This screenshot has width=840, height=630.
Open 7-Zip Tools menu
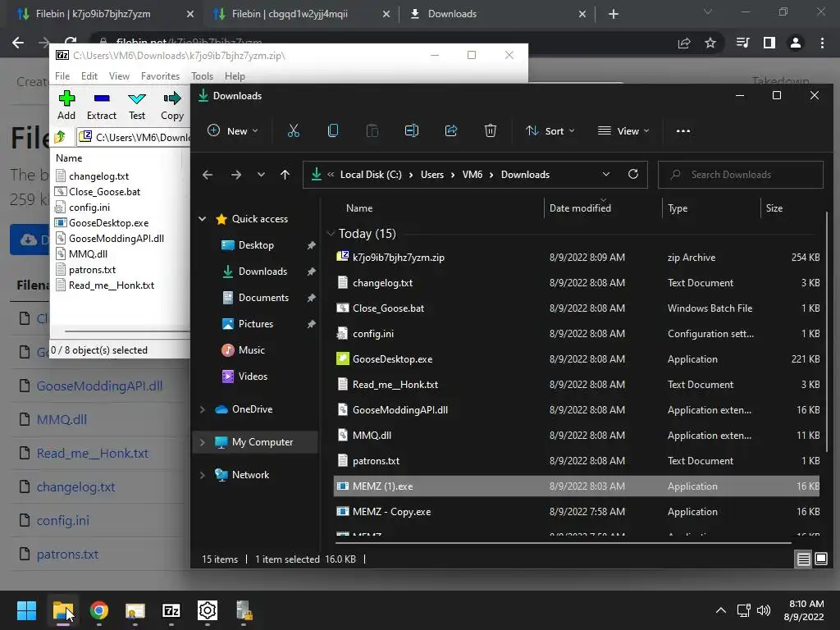pyautogui.click(x=202, y=76)
